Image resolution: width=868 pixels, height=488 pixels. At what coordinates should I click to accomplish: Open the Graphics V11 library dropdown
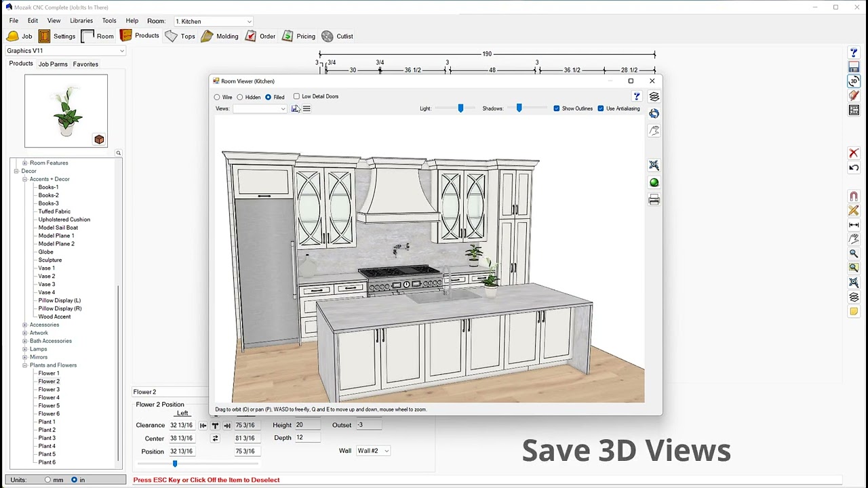tap(65, 51)
